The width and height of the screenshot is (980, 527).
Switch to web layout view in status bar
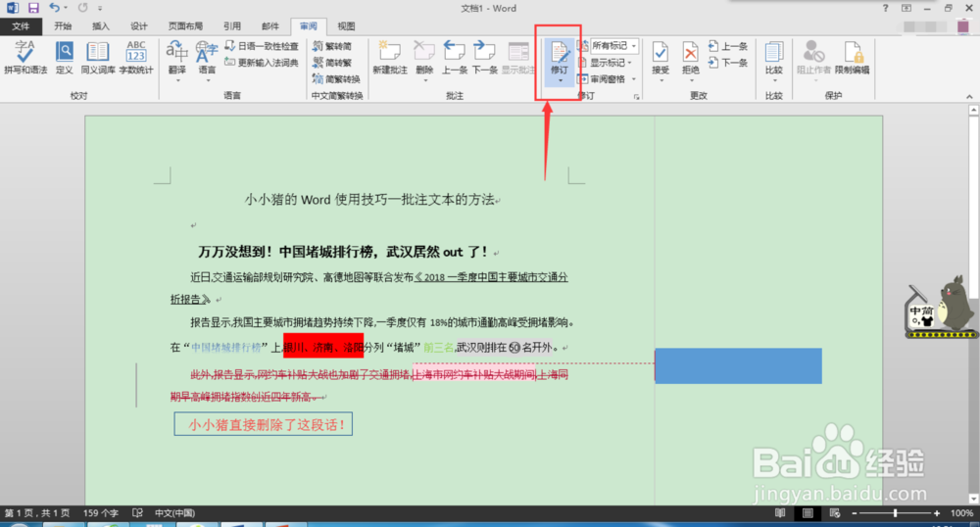[835, 513]
